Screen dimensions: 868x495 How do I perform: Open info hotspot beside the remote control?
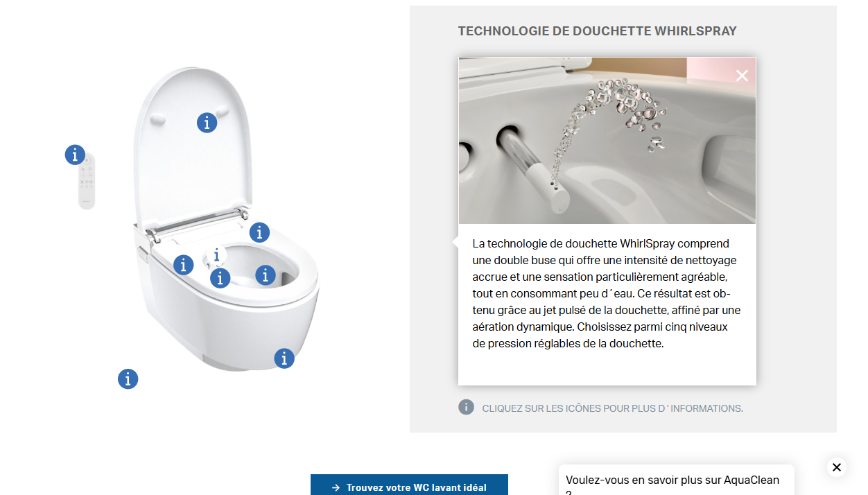coord(75,155)
